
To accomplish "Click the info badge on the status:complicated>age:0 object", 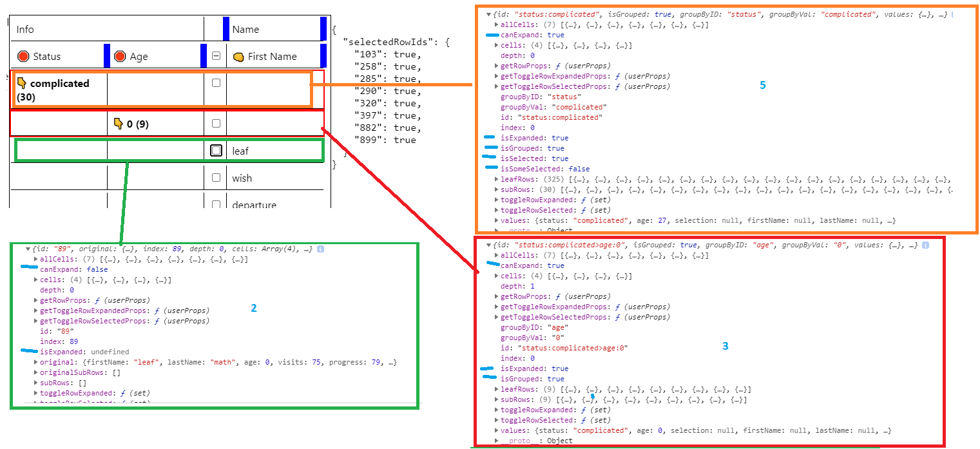I will pos(926,245).
